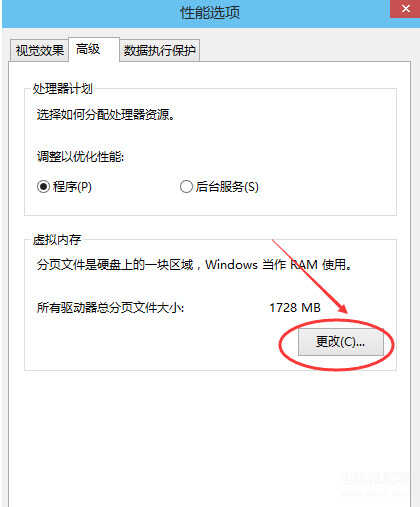420x507 pixels.
Task: Click the 1728 MB size value
Action: 295,307
